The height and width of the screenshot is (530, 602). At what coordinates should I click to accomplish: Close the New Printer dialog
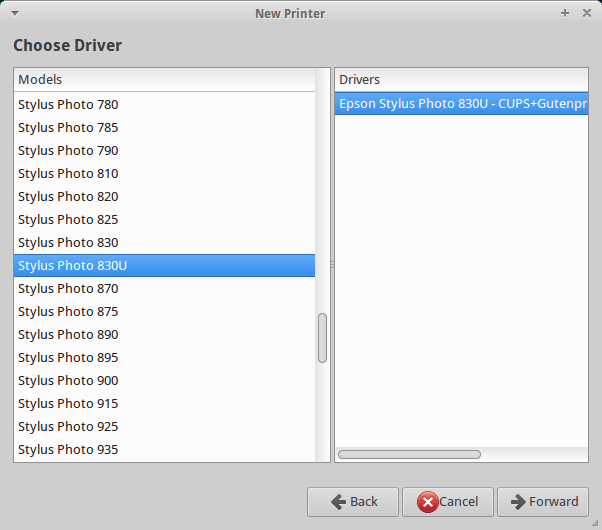click(587, 13)
